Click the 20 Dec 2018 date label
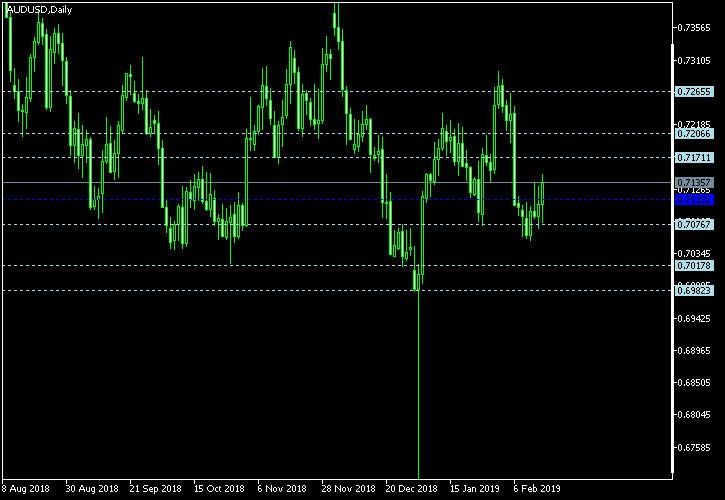The image size is (725, 500). (x=412, y=488)
